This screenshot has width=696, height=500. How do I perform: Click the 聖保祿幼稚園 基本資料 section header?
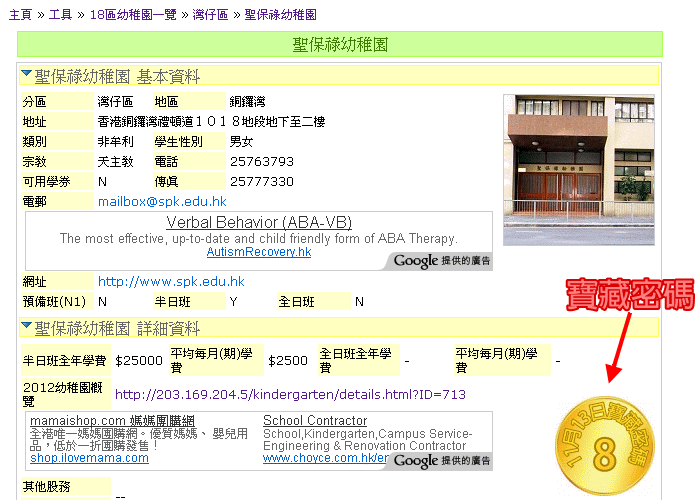[x=339, y=76]
